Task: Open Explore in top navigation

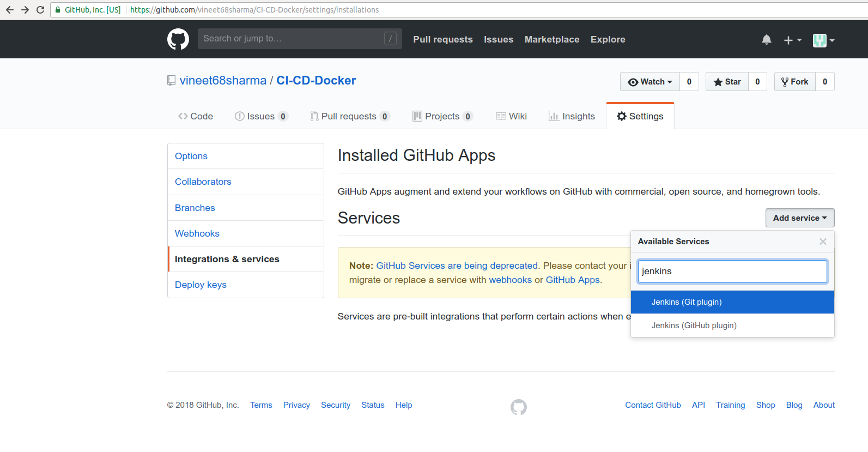Action: click(x=608, y=39)
